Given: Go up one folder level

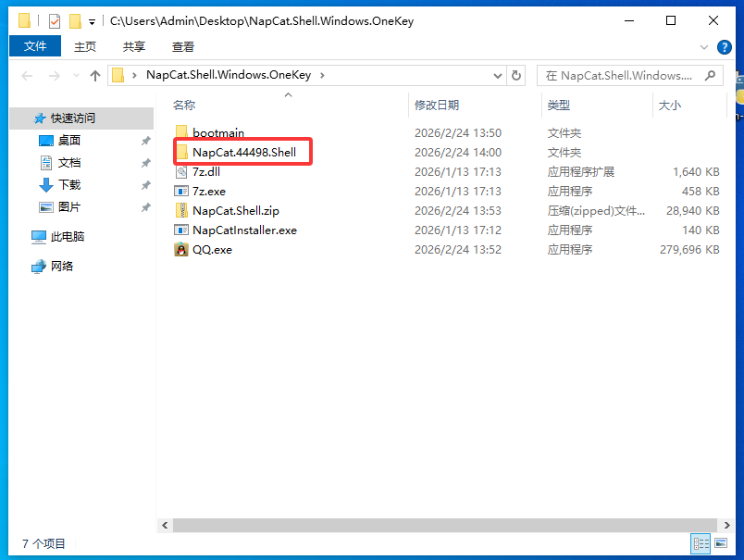Looking at the screenshot, I should [x=95, y=76].
